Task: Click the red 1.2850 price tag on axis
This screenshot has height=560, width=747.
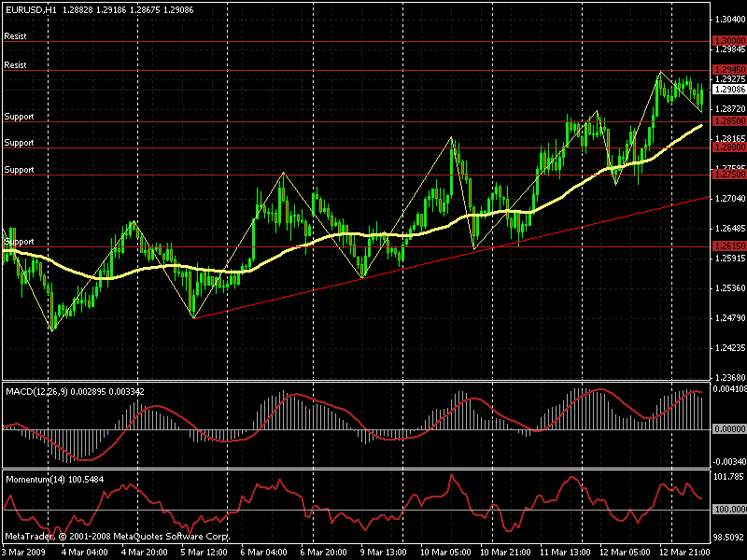Action: [x=728, y=121]
